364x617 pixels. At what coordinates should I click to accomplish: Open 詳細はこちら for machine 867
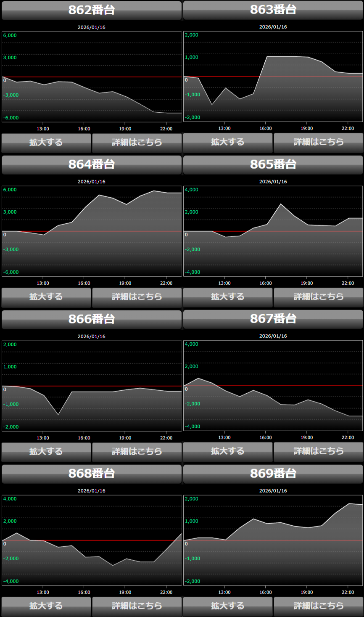tap(319, 452)
